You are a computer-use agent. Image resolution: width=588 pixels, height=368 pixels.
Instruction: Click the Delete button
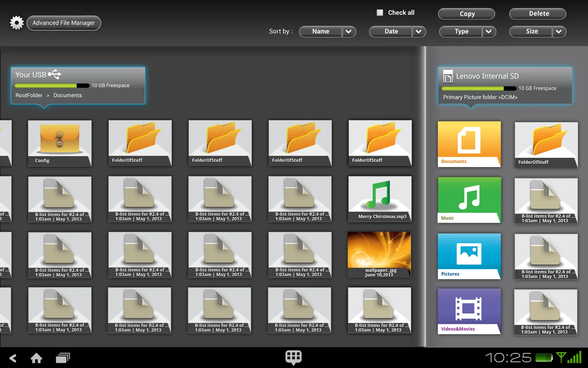coord(538,14)
